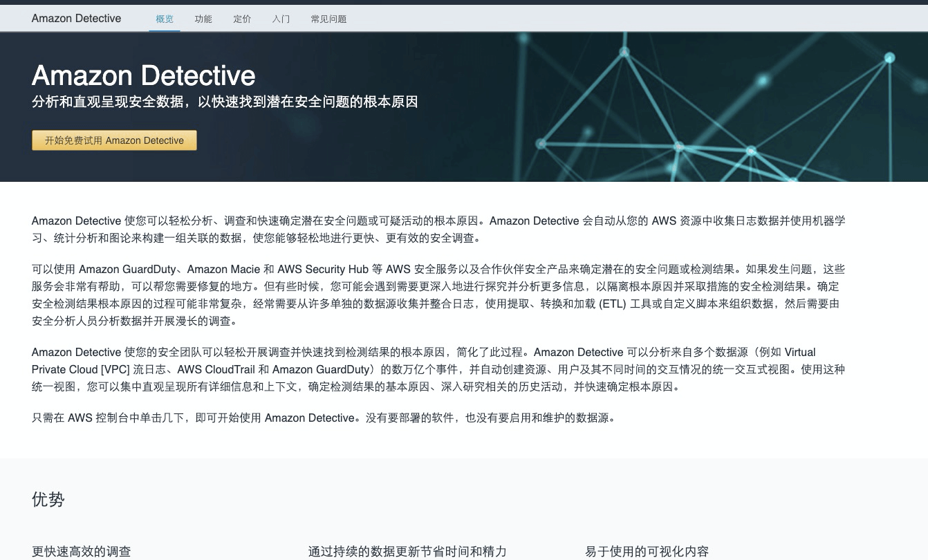
Task: Open the 常见问题 tab
Action: (328, 19)
